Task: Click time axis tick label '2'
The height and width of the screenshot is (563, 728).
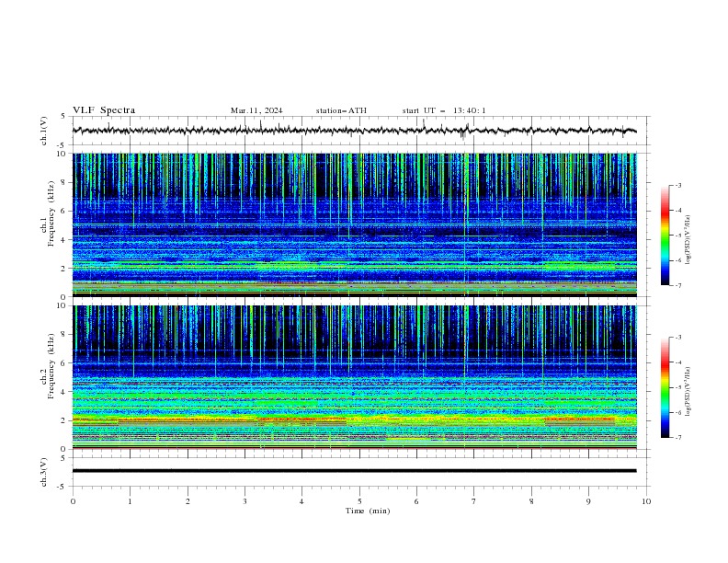Action: coord(188,501)
